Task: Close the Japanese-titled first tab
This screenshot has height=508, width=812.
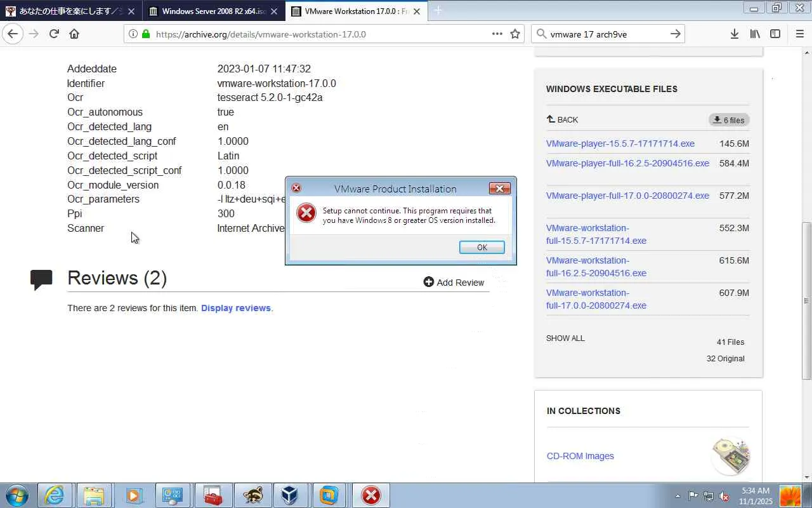Action: pos(131,11)
